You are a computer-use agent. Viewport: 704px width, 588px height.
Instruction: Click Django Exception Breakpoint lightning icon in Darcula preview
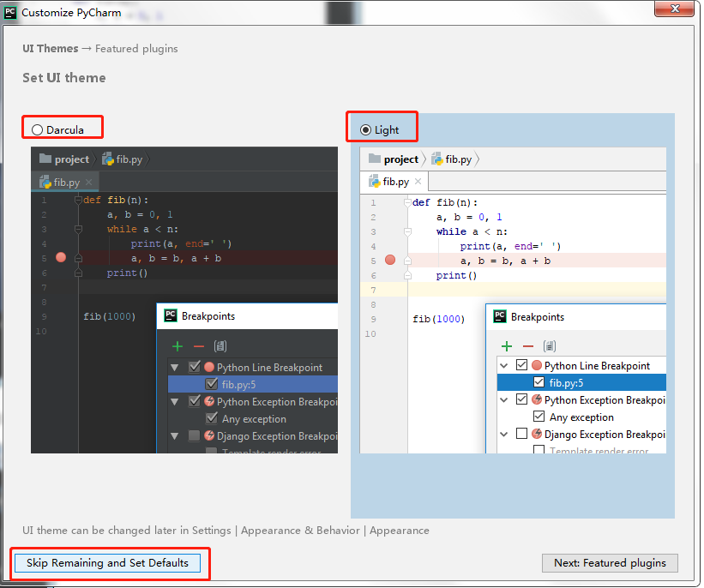(209, 435)
